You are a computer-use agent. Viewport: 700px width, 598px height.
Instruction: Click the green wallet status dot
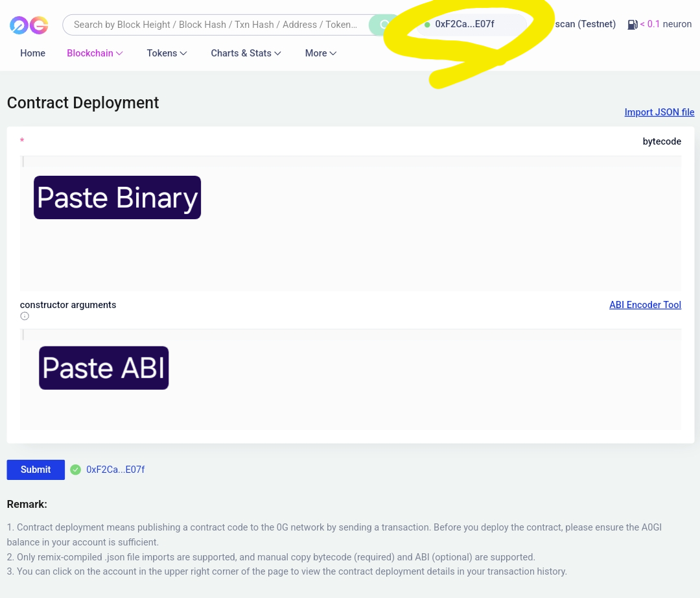tap(427, 25)
